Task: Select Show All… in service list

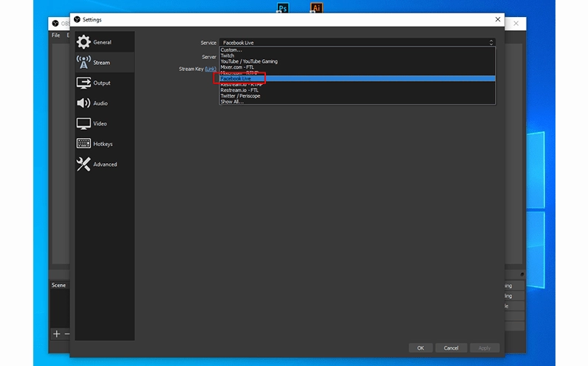Action: pos(232,102)
